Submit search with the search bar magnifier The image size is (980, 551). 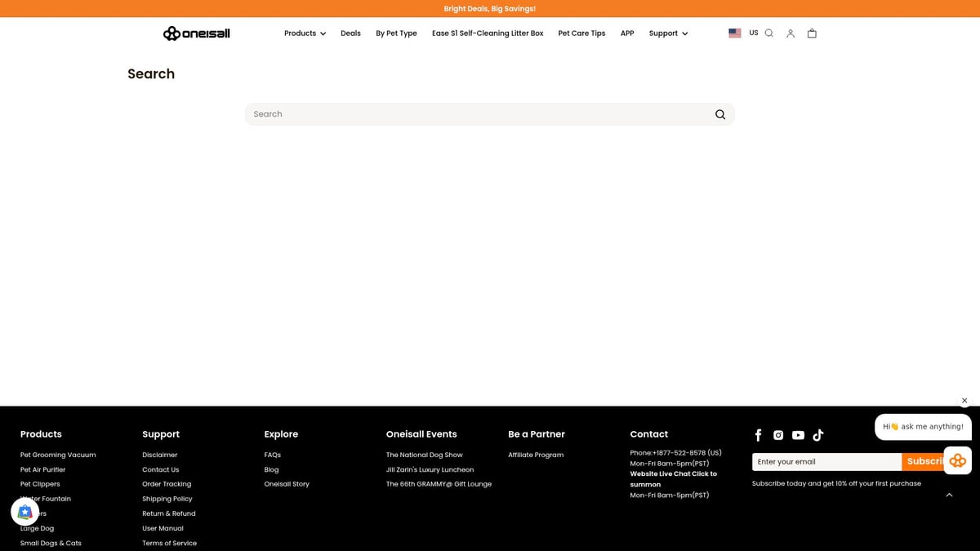pos(719,114)
